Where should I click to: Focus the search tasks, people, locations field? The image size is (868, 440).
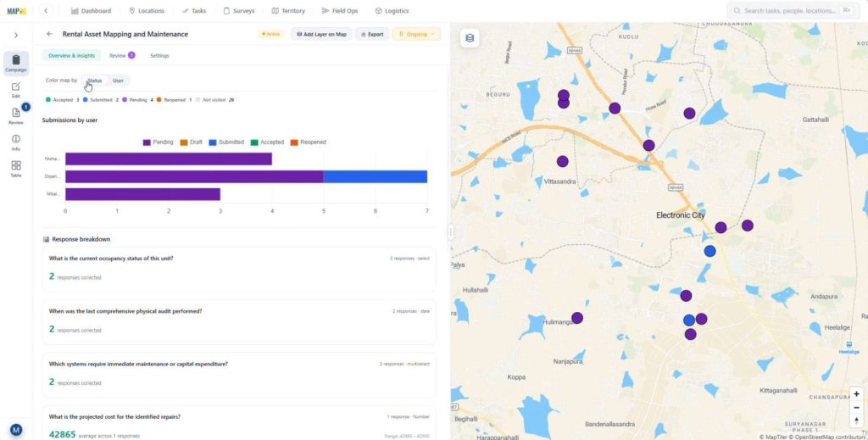(793, 10)
